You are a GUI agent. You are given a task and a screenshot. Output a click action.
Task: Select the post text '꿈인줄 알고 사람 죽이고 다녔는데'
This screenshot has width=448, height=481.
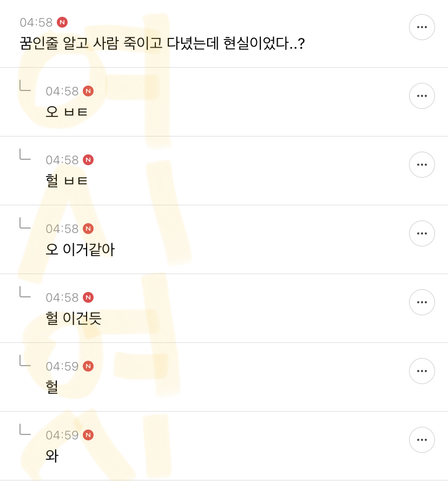click(x=119, y=43)
